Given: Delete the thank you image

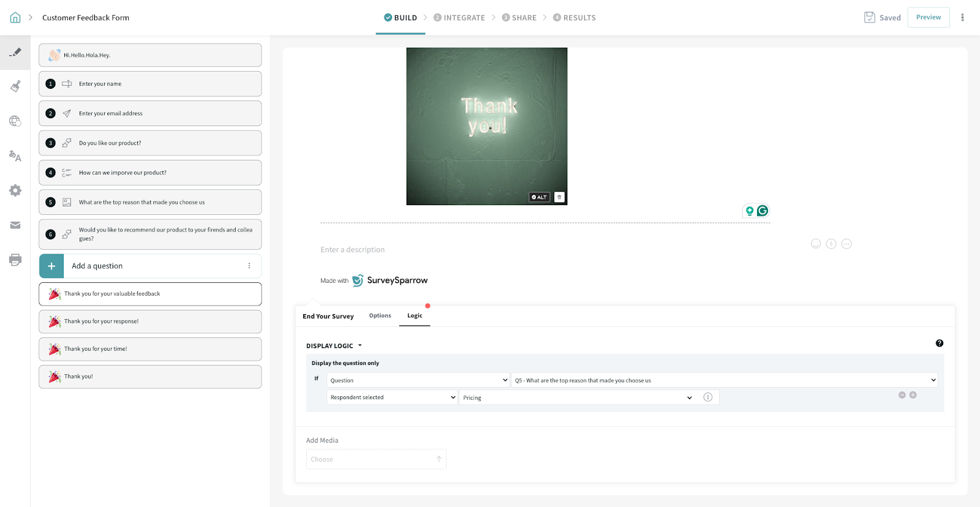Looking at the screenshot, I should coord(559,197).
